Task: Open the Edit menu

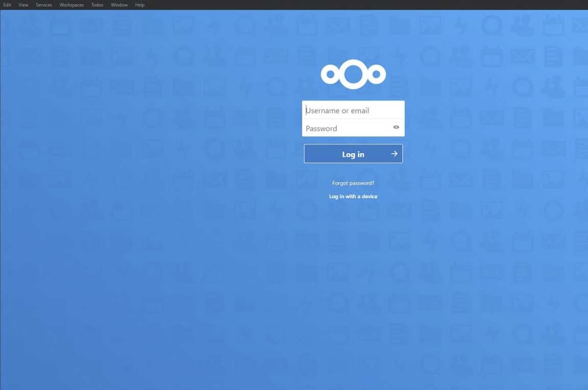Action: click(x=7, y=5)
